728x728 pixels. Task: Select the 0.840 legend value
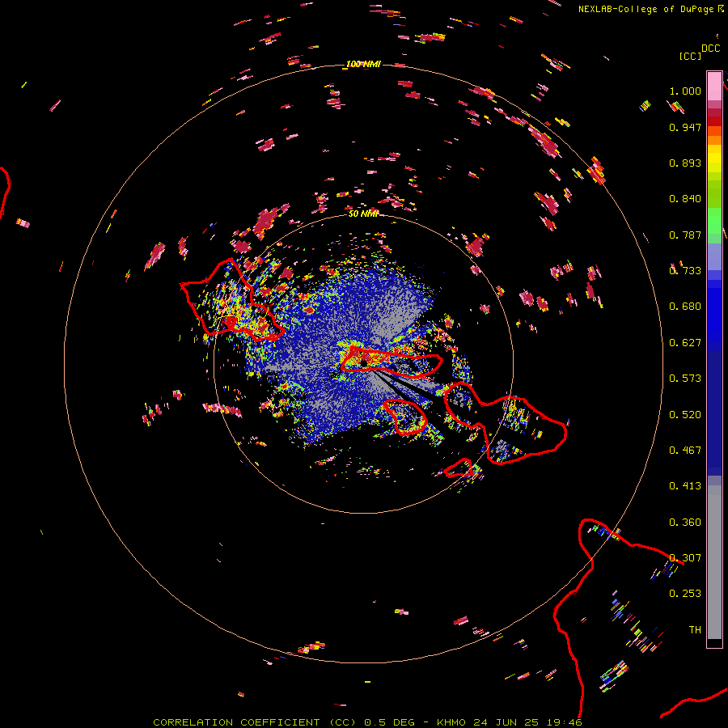pyautogui.click(x=685, y=199)
